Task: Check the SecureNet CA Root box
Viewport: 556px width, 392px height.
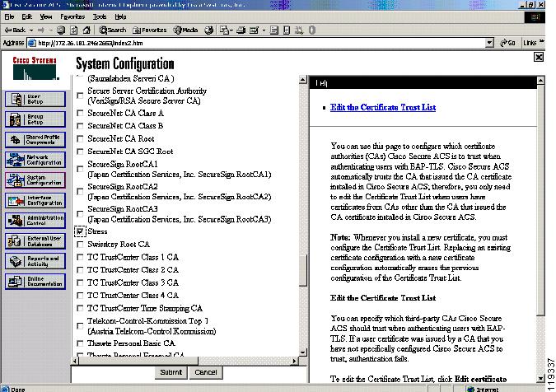Action: (80, 138)
